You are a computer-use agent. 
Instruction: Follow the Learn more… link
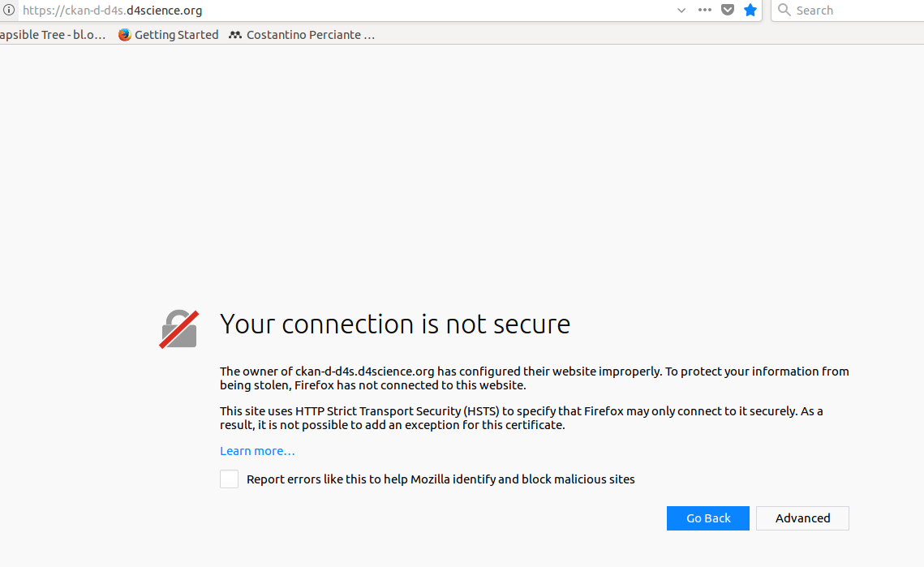point(257,451)
